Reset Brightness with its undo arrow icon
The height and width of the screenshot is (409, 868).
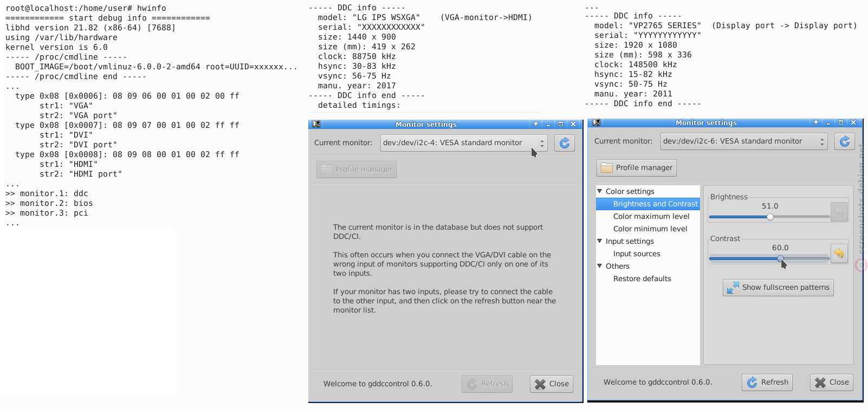(x=839, y=211)
